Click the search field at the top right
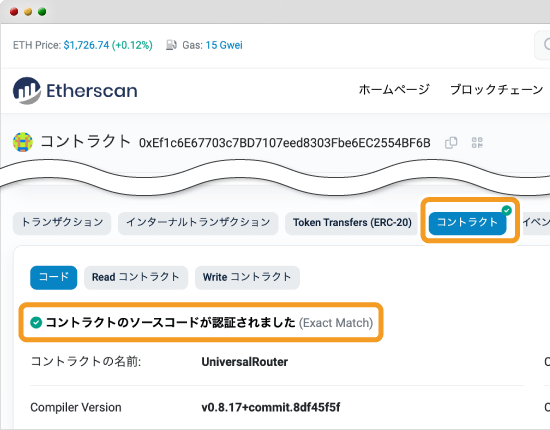550x430 pixels. (542, 45)
